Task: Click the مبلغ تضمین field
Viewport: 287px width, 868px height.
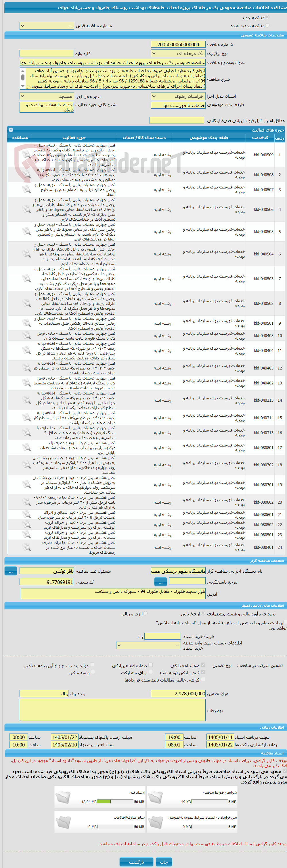Action: 178,694
